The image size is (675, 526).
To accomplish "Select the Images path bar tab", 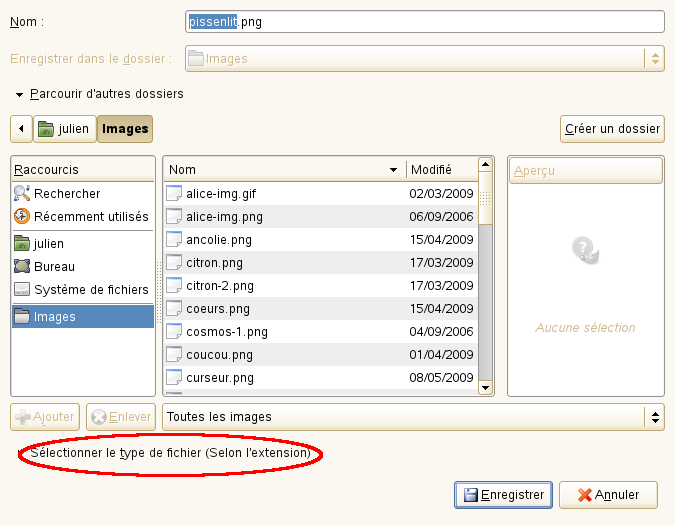I will coord(125,129).
